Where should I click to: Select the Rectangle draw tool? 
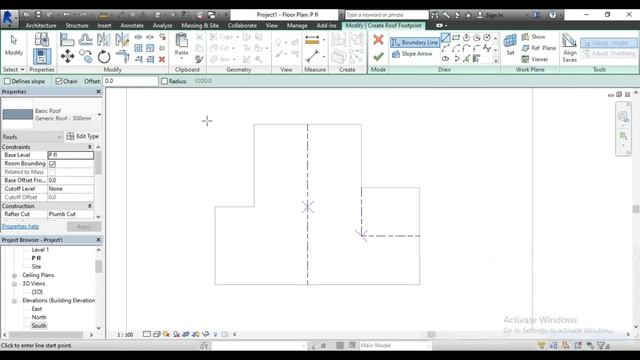(x=456, y=38)
